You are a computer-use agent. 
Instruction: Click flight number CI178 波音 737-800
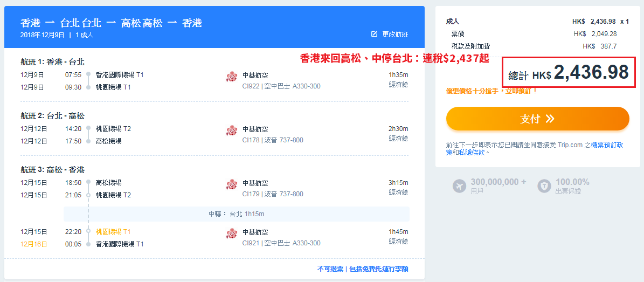point(273,140)
